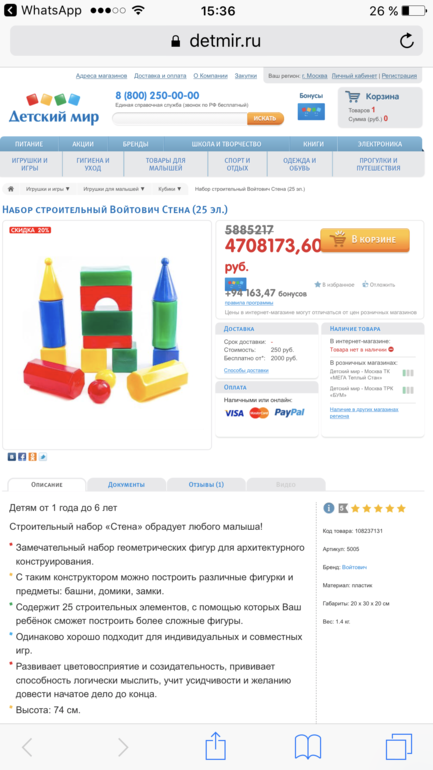Open the Safari share sheet icon
This screenshot has width=433, height=770.
tap(216, 747)
